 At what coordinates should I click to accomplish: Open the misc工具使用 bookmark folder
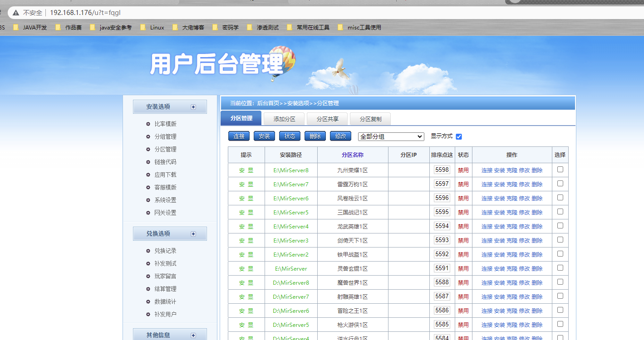(x=359, y=27)
